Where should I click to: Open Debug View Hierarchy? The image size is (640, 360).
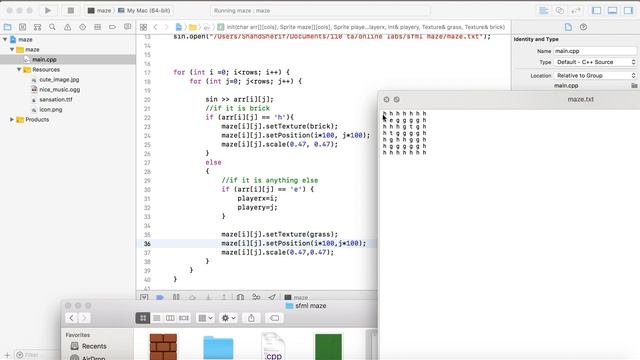(x=240, y=298)
